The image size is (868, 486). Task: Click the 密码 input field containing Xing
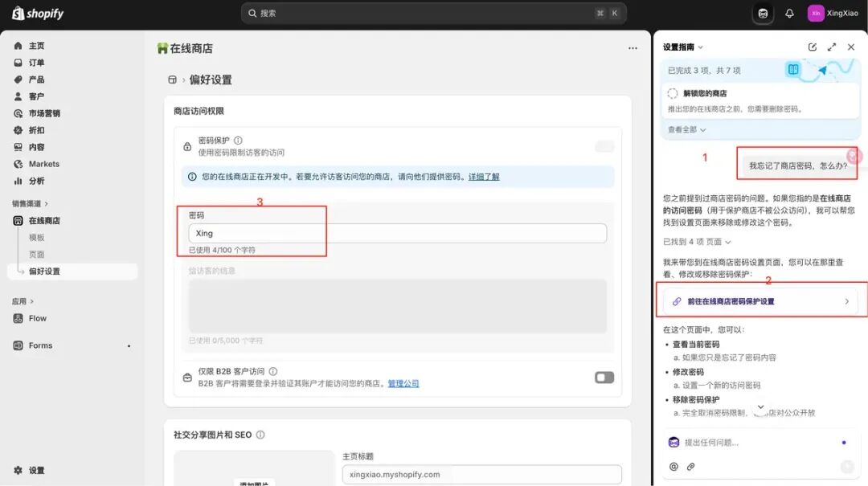click(x=397, y=233)
